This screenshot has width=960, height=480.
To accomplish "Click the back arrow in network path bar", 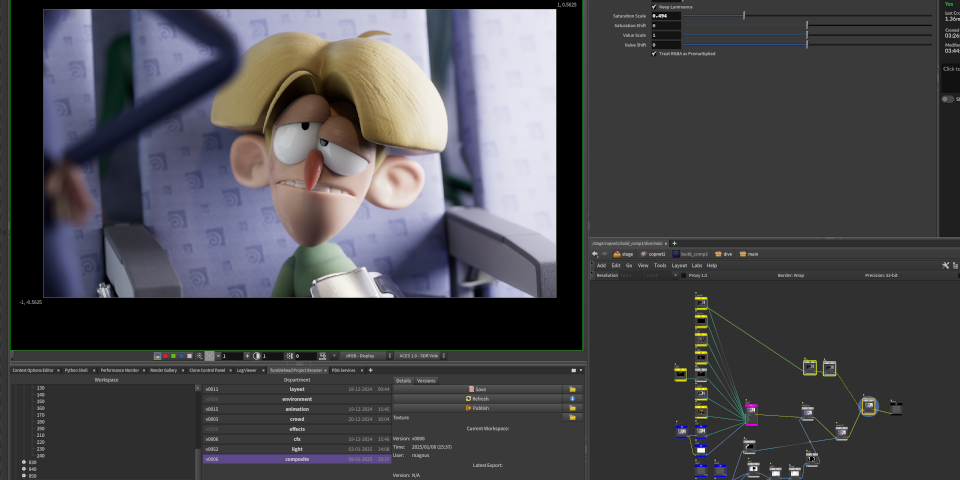I will click(595, 254).
